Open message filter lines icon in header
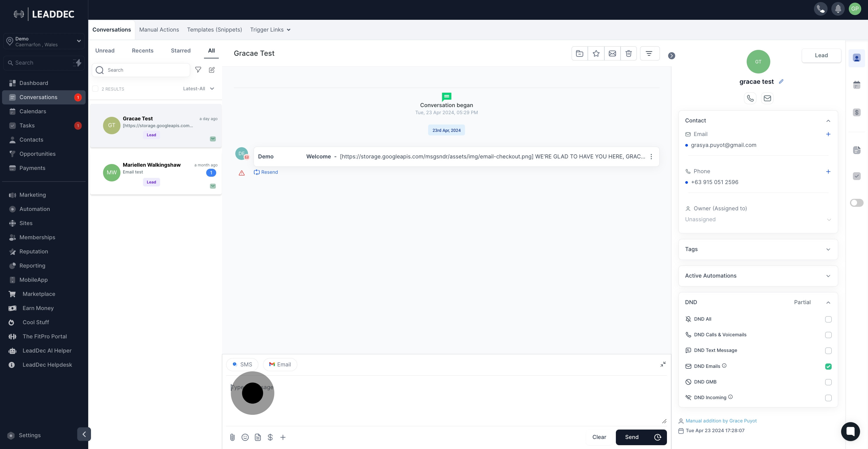Image resolution: width=868 pixels, height=449 pixels. tap(649, 53)
